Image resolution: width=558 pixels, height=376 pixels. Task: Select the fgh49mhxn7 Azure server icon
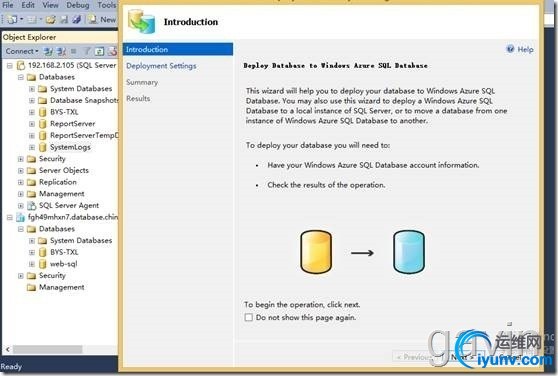(21, 217)
